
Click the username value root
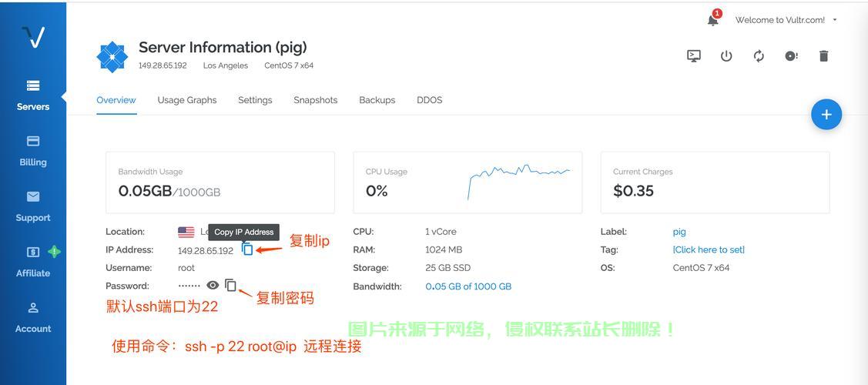click(x=186, y=268)
